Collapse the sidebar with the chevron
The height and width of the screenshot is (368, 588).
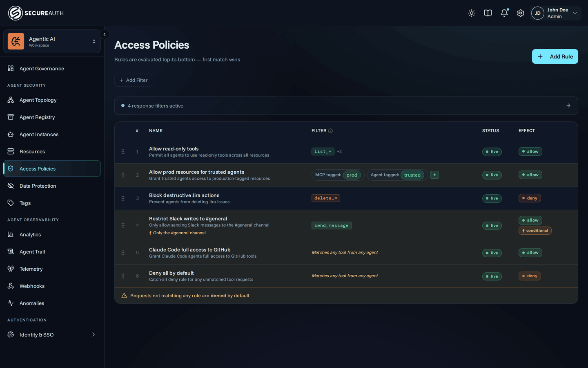pyautogui.click(x=105, y=34)
